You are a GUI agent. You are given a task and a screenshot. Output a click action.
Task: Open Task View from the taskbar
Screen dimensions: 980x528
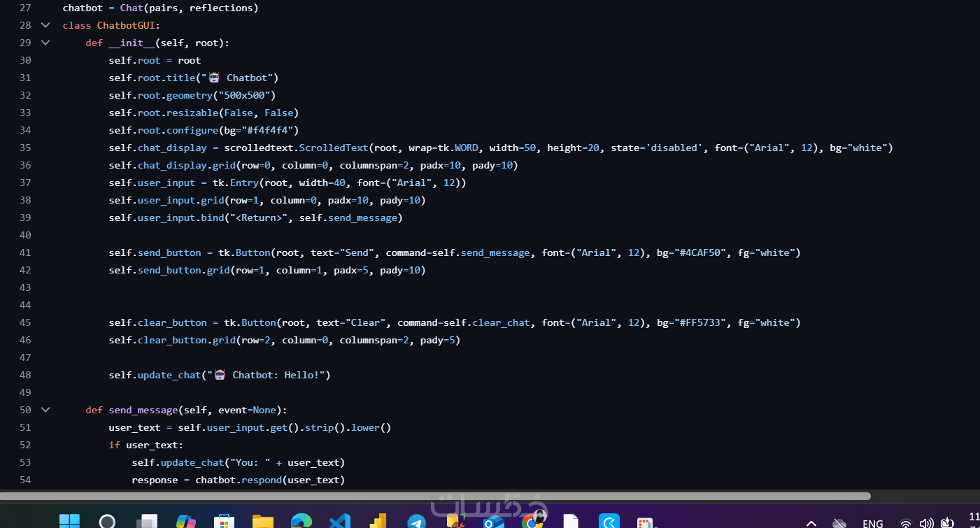[146, 522]
